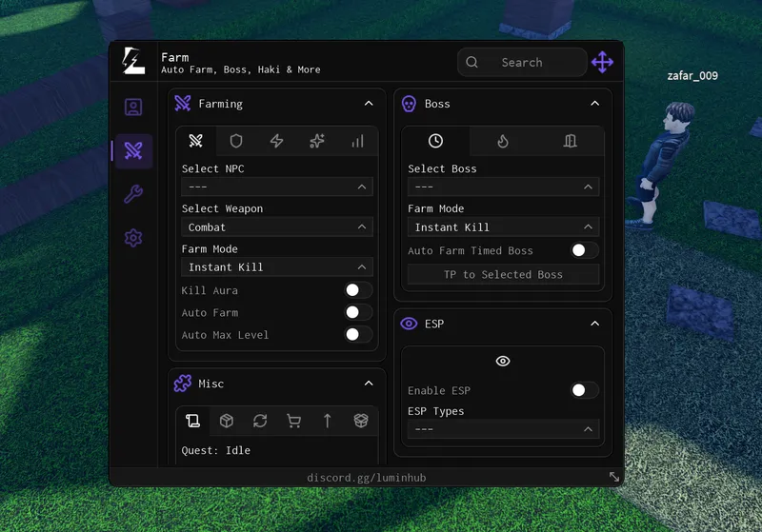Select the flame tab in Boss
Image resolution: width=762 pixels, height=532 pixels.
(503, 141)
